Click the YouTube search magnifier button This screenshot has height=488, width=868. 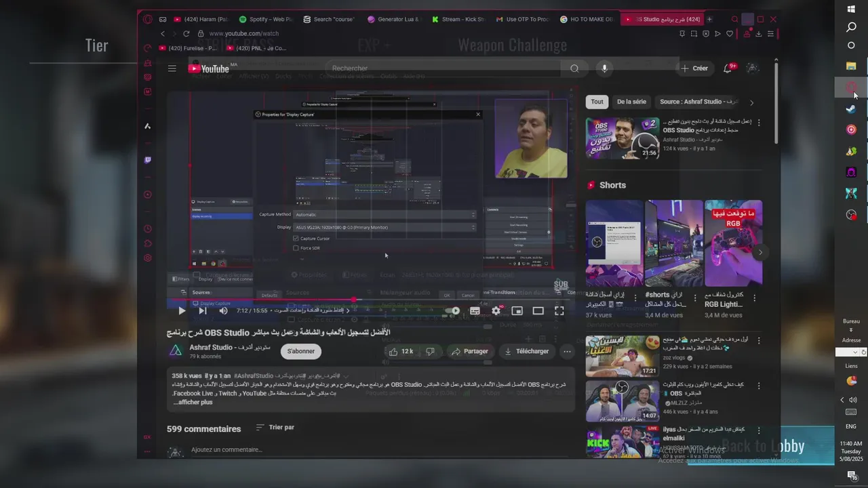[574, 68]
